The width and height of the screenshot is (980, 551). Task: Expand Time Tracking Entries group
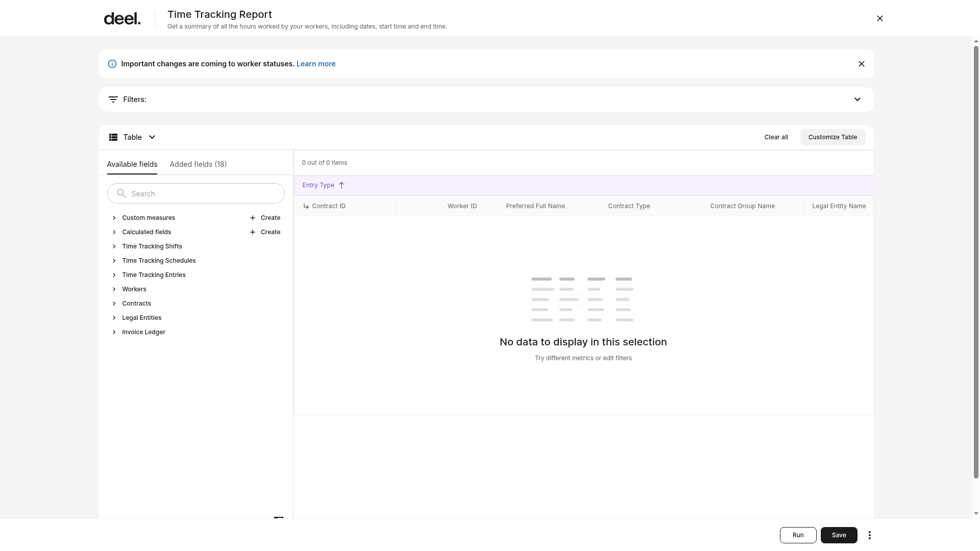tap(114, 275)
